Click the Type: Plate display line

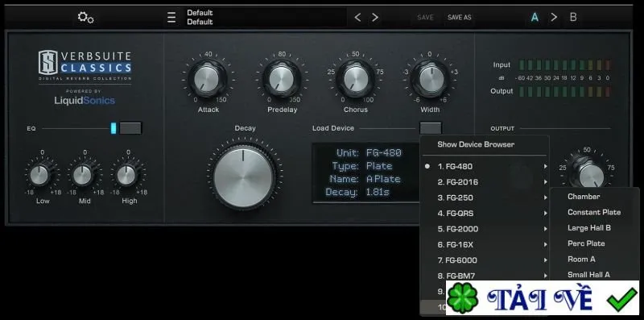(362, 166)
